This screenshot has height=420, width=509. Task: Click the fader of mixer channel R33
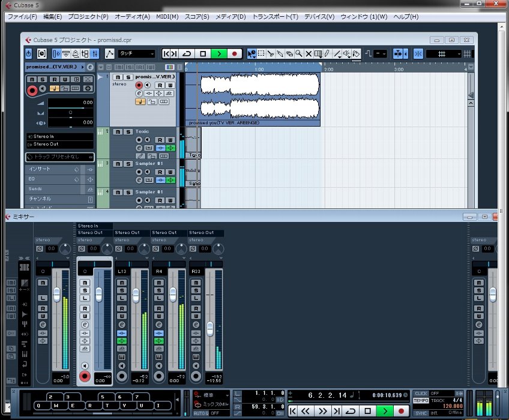[x=210, y=329]
